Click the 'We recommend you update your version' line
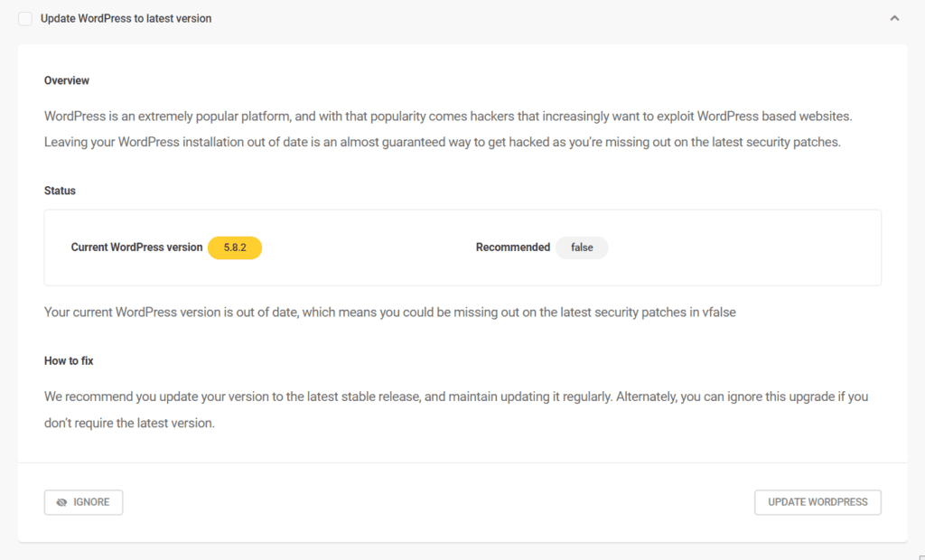Image resolution: width=925 pixels, height=560 pixels. [456, 397]
